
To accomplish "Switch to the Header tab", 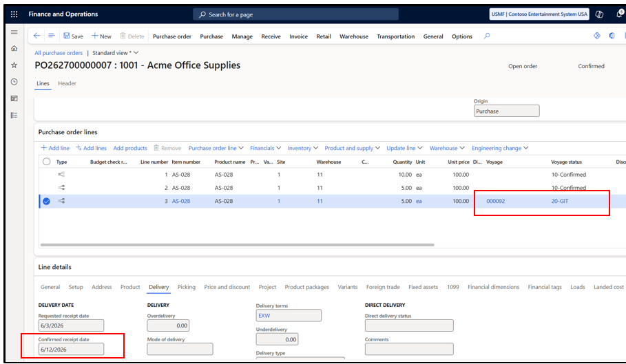I will [67, 83].
